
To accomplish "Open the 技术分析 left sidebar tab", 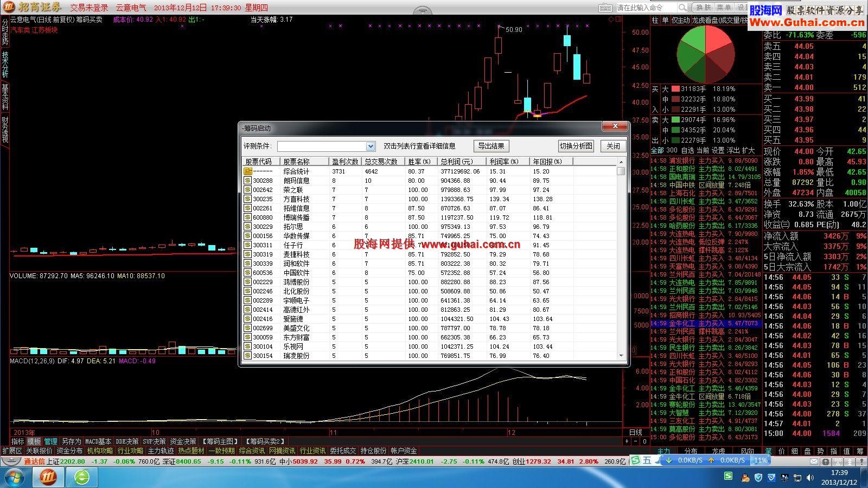I will 5,65.
